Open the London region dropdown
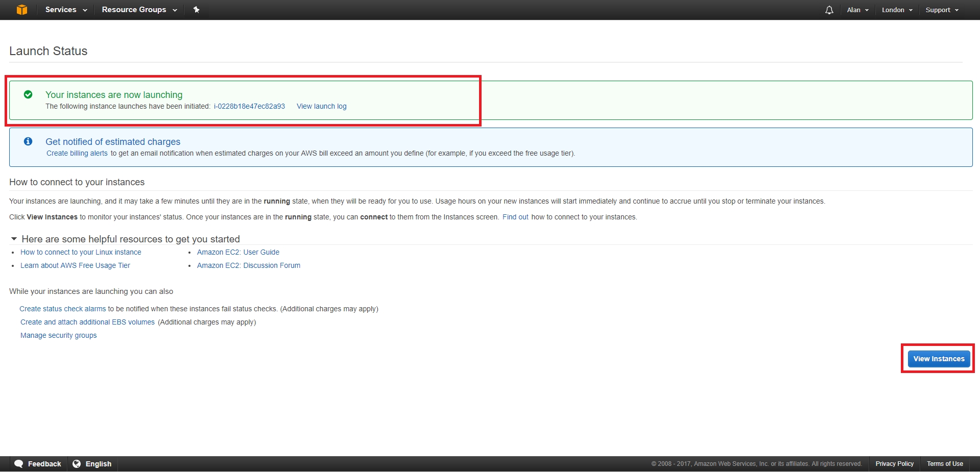This screenshot has height=472, width=980. (x=897, y=10)
